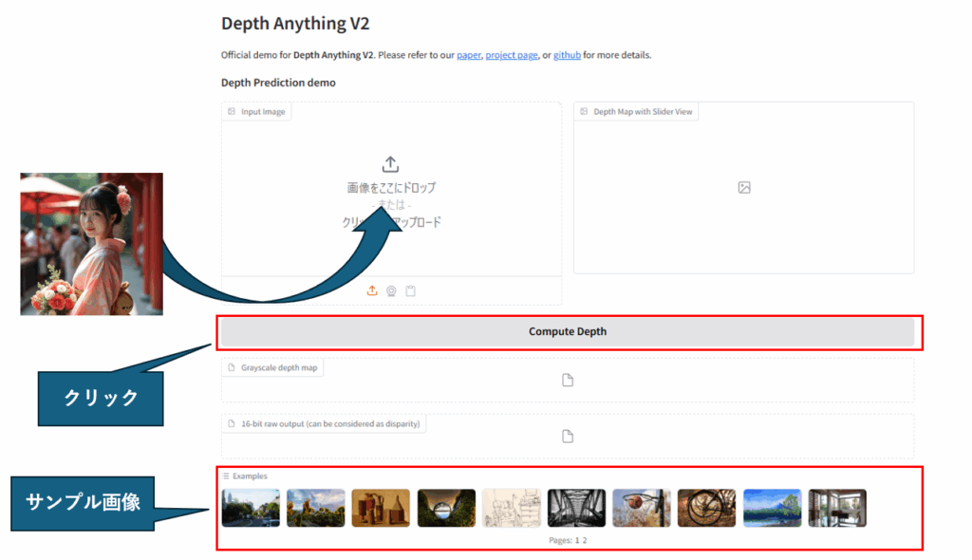Click the large upload arrow in Input Image

pos(390,164)
